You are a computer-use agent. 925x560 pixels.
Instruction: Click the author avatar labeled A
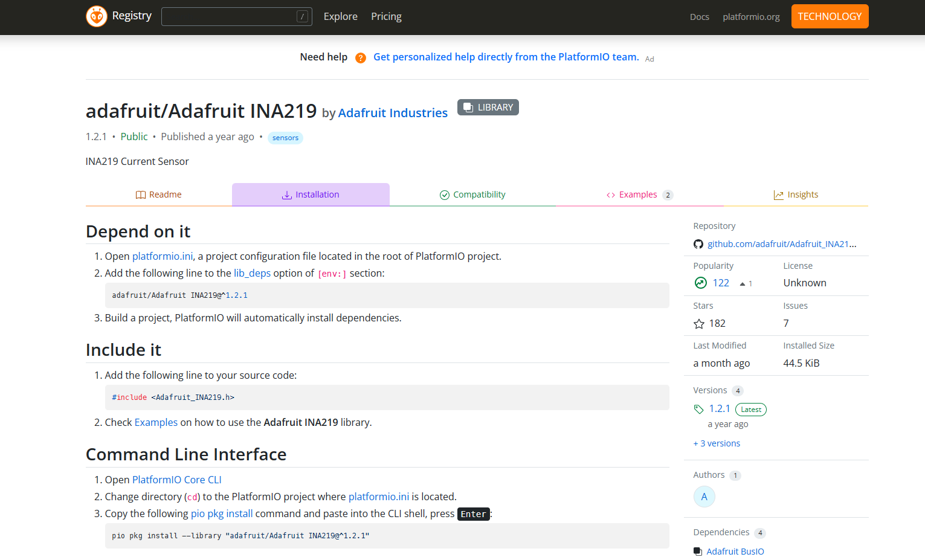click(704, 497)
